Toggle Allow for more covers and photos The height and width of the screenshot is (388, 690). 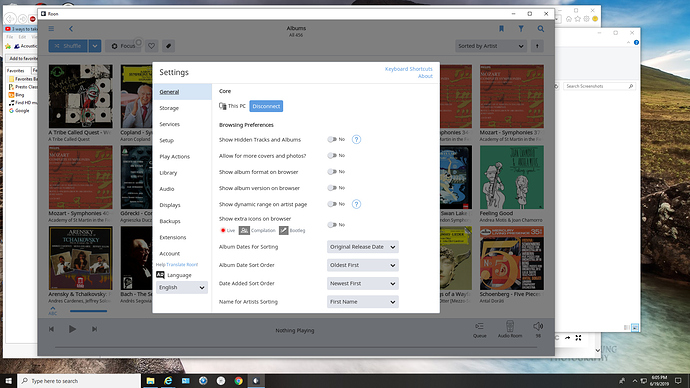pyautogui.click(x=332, y=156)
